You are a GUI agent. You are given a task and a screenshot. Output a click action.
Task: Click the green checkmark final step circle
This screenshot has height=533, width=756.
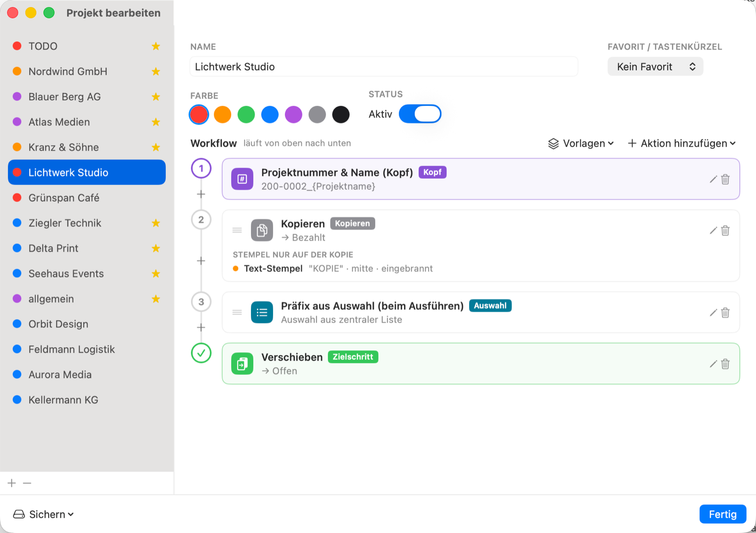pos(201,353)
